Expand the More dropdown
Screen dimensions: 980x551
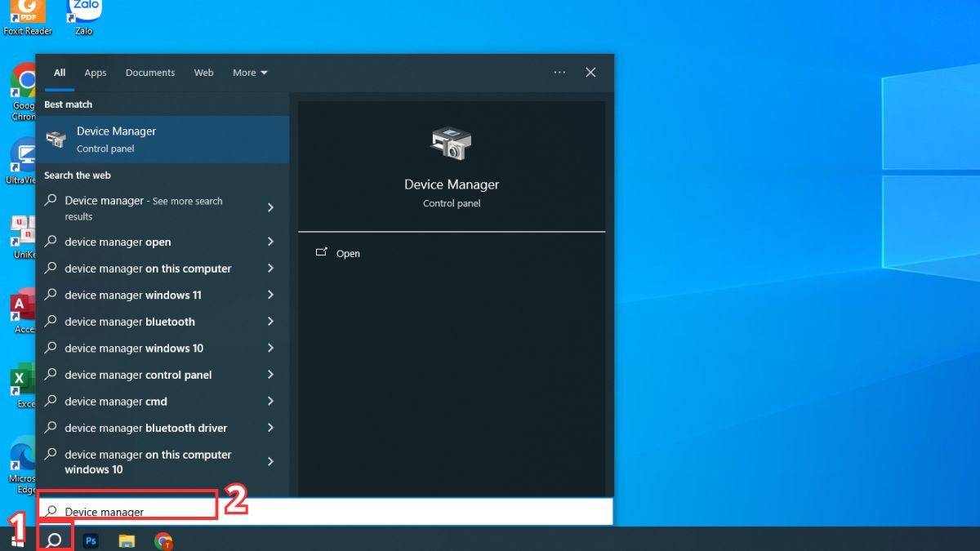pos(250,73)
